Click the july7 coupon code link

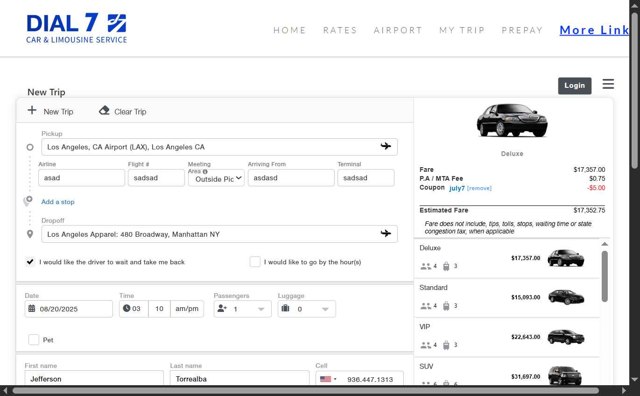click(x=457, y=188)
